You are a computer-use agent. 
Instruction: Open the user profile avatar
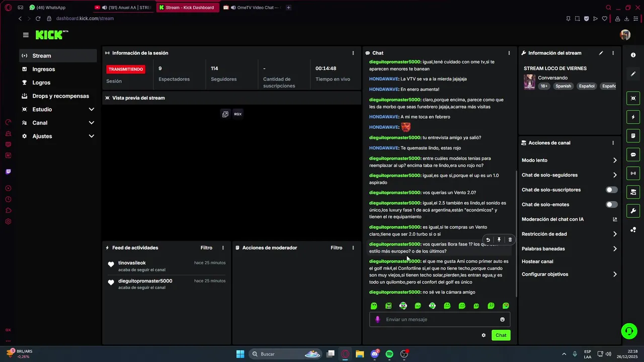tap(625, 35)
